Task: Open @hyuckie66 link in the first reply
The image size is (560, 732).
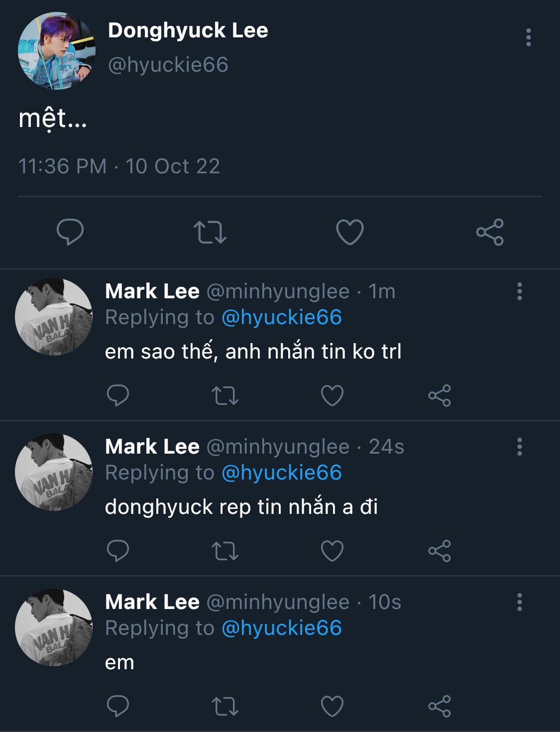Action: click(281, 317)
